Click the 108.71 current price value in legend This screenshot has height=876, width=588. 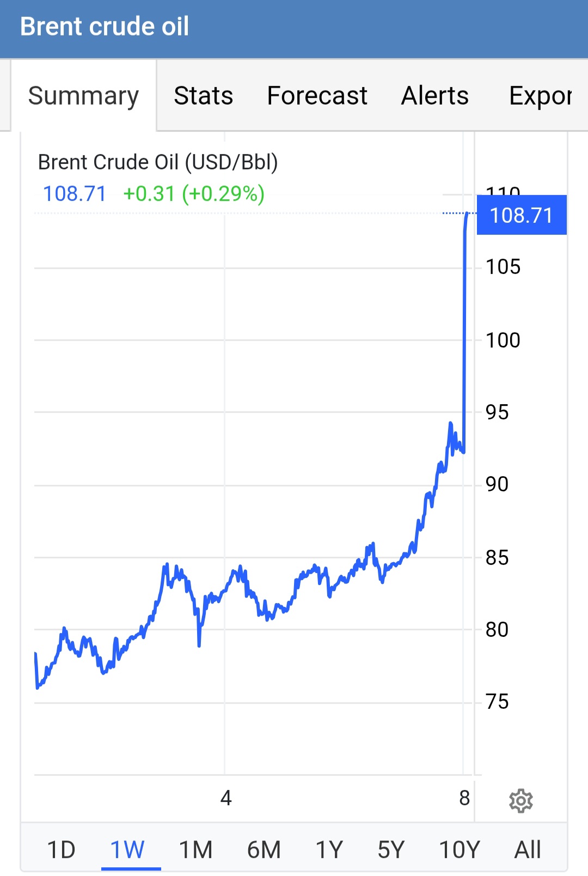[75, 194]
